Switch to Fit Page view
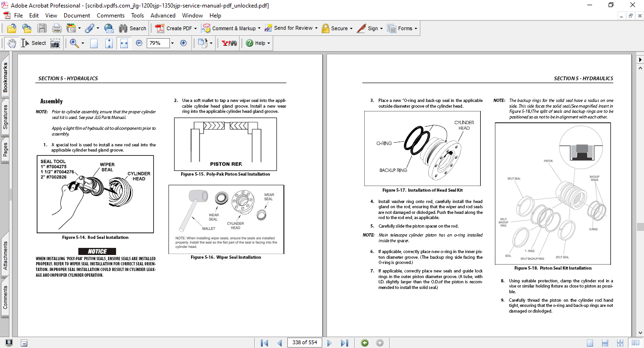644x348 pixels. click(109, 43)
